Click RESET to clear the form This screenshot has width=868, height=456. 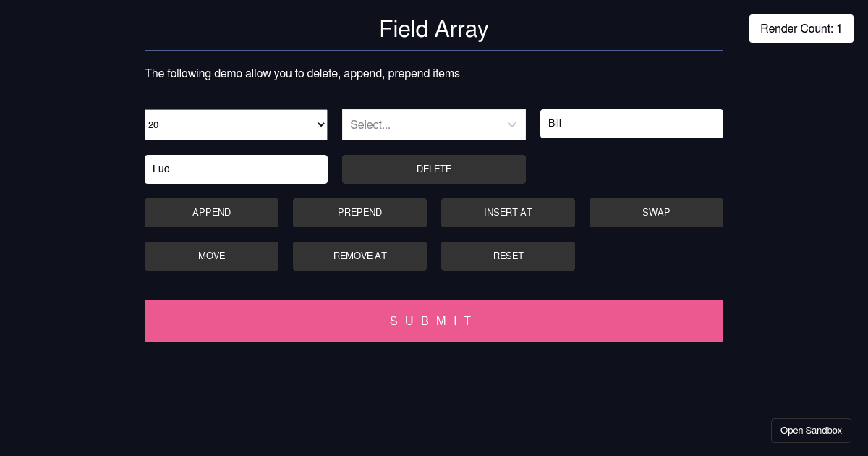point(508,256)
